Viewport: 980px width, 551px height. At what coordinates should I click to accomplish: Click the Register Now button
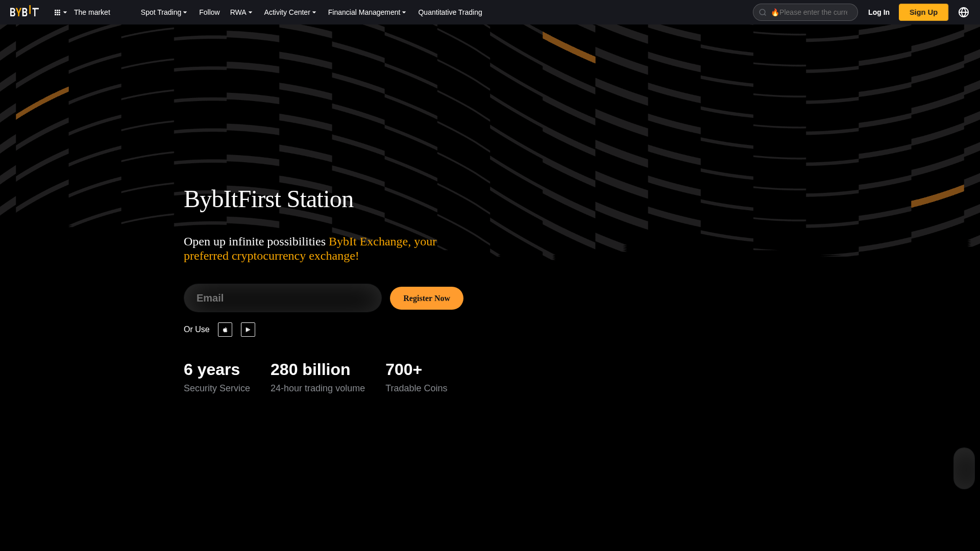tap(427, 298)
